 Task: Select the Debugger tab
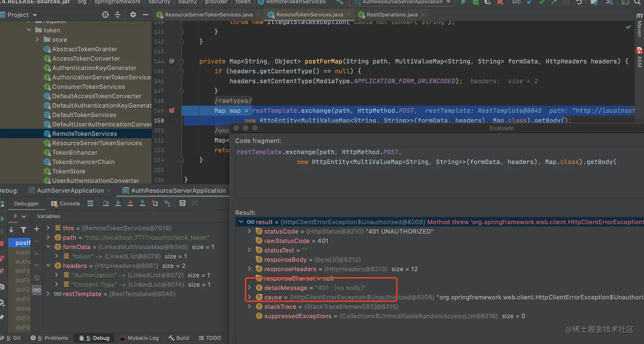[26, 204]
